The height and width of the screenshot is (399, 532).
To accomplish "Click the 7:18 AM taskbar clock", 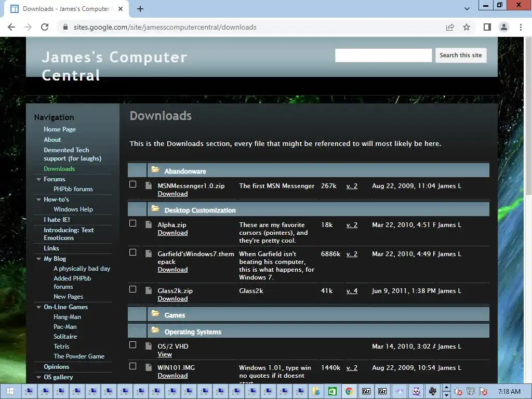I will (x=509, y=392).
